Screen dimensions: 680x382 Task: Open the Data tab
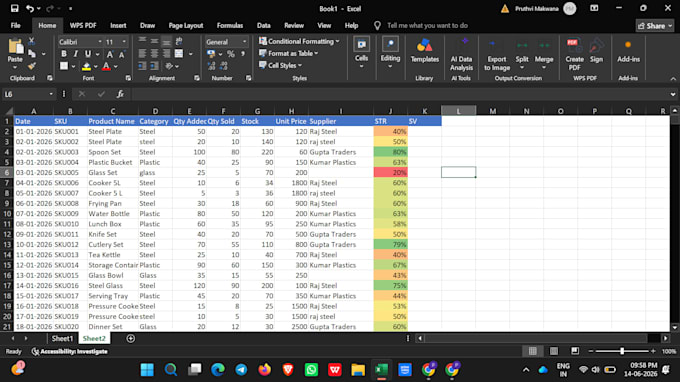pyautogui.click(x=264, y=26)
